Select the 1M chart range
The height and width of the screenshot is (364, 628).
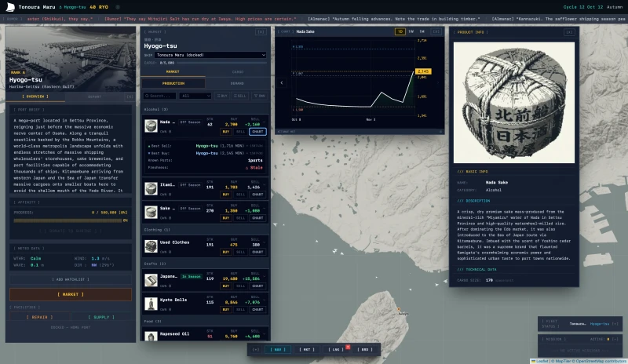[x=422, y=31]
